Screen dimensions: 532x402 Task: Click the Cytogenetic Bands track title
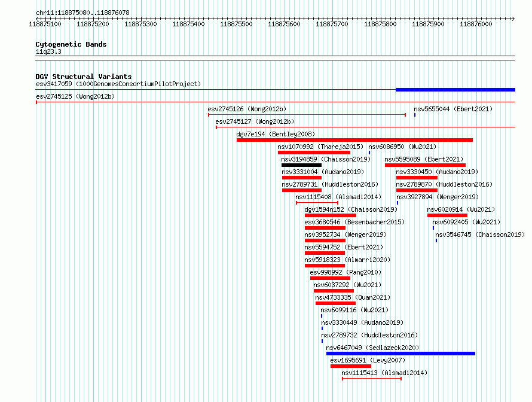(x=71, y=44)
